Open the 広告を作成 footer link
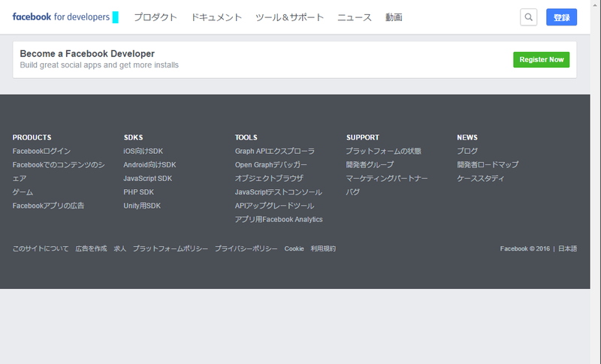 point(91,248)
